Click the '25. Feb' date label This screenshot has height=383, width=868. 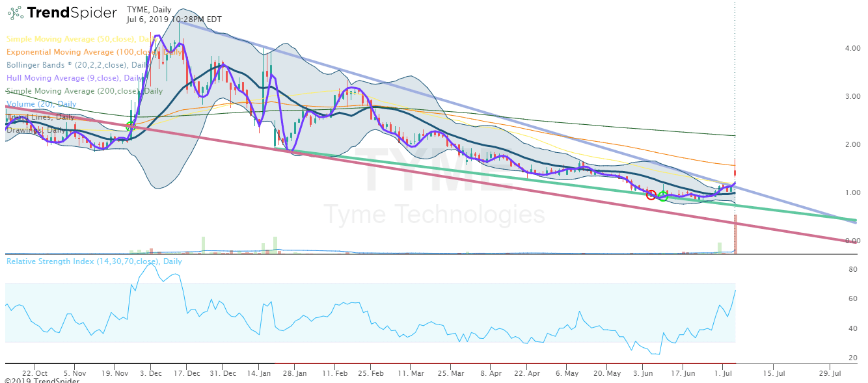372,374
